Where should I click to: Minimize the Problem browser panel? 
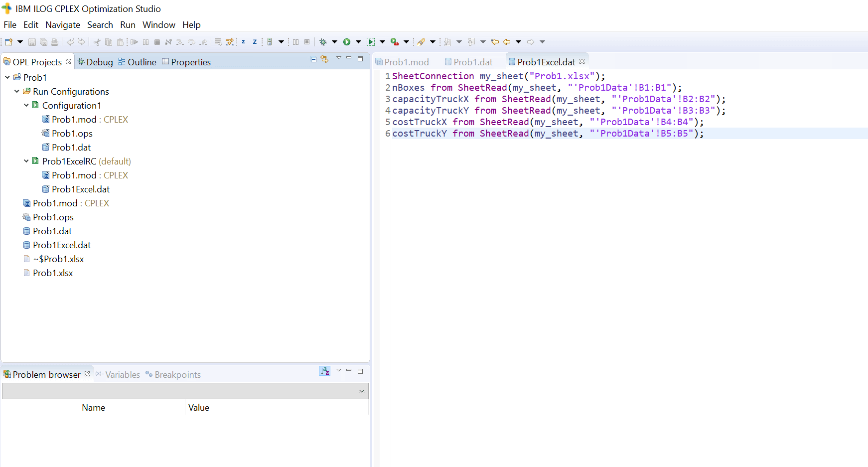pos(349,370)
